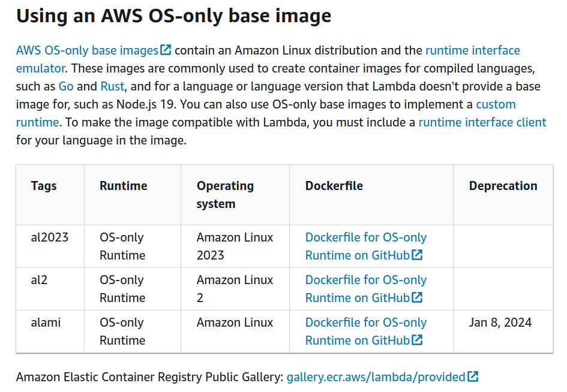Click the al2023 tag cell

click(50, 237)
